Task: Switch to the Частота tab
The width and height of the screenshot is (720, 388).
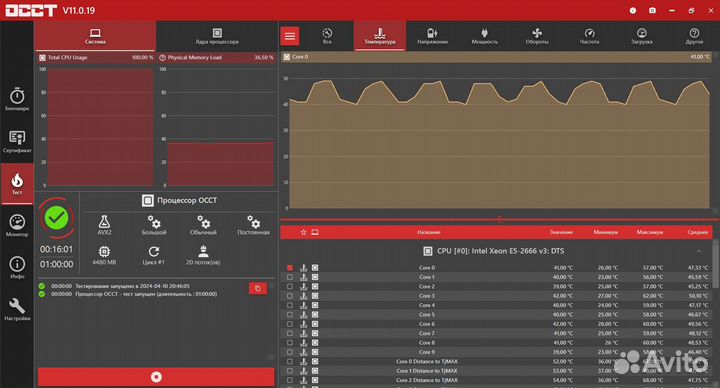Action: click(x=589, y=36)
